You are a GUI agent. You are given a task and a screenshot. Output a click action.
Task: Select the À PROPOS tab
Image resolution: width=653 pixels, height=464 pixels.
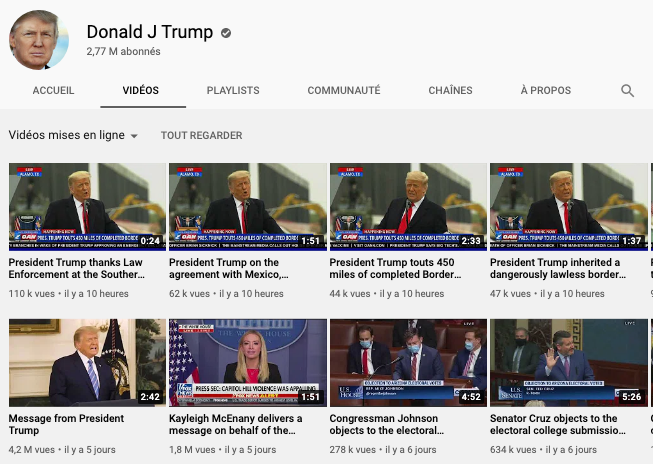pos(546,90)
